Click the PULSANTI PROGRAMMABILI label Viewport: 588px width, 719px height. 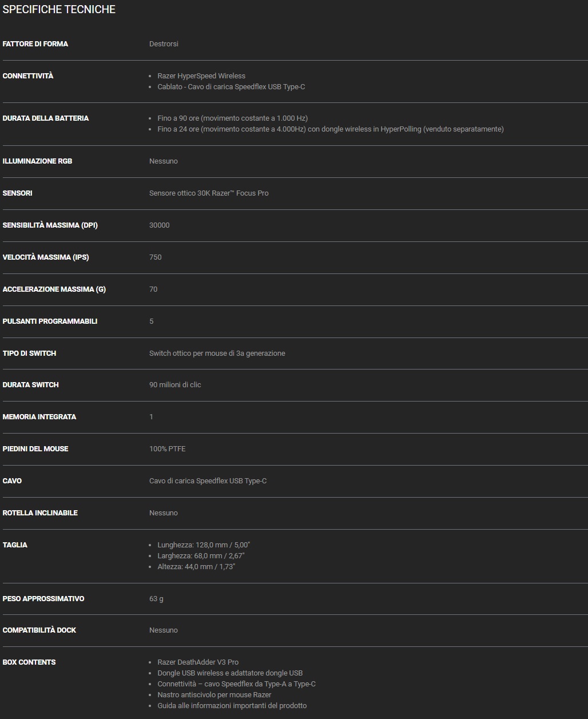coord(50,321)
